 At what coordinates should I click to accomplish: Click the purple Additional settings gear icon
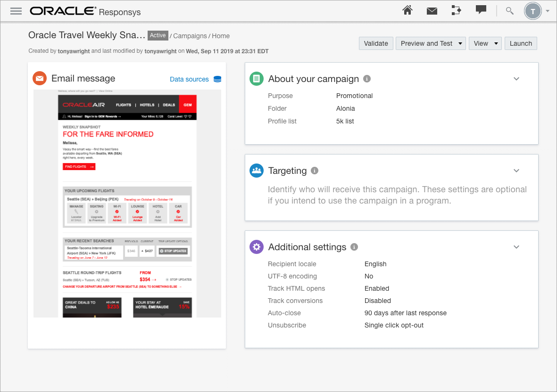[x=257, y=247]
